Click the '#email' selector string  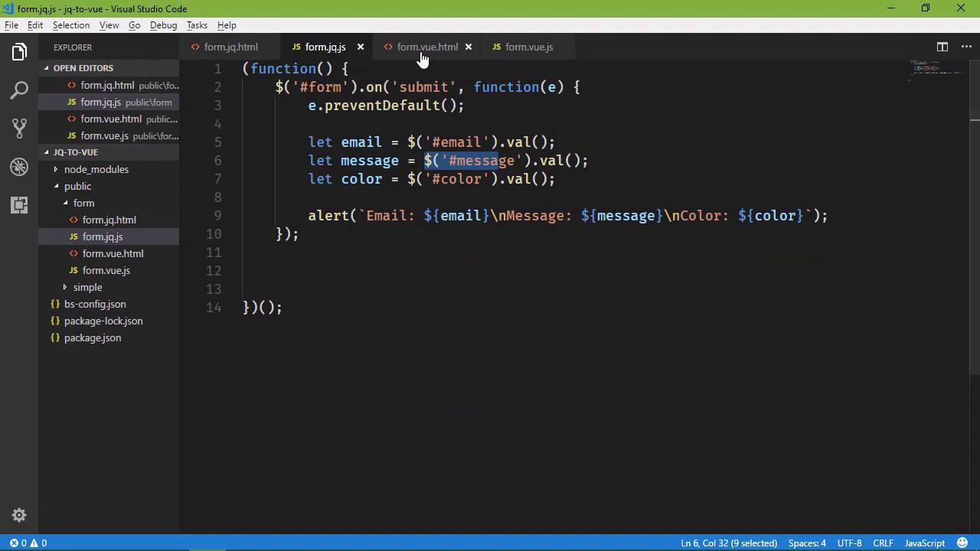(457, 142)
